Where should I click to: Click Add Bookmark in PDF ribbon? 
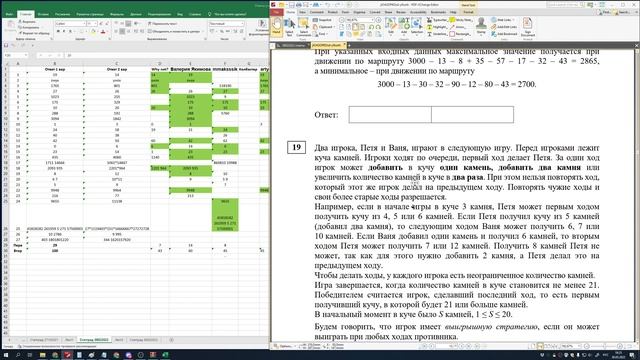click(x=504, y=34)
